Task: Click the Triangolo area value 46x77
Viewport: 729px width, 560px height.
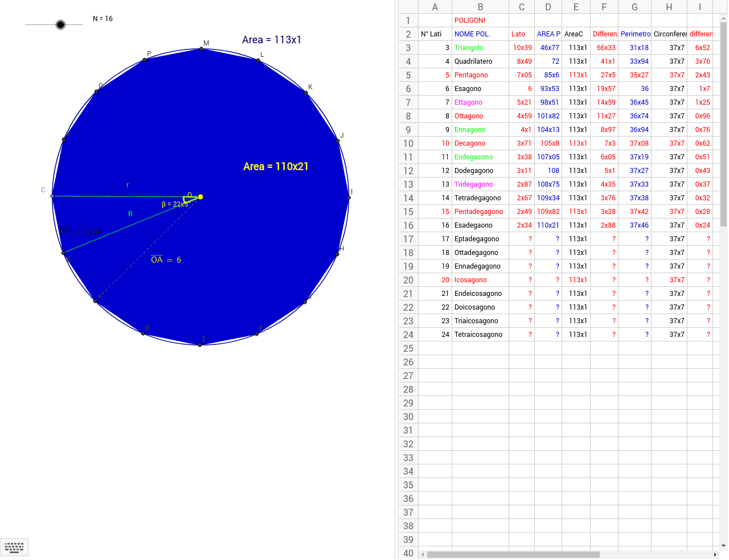Action: 548,48
